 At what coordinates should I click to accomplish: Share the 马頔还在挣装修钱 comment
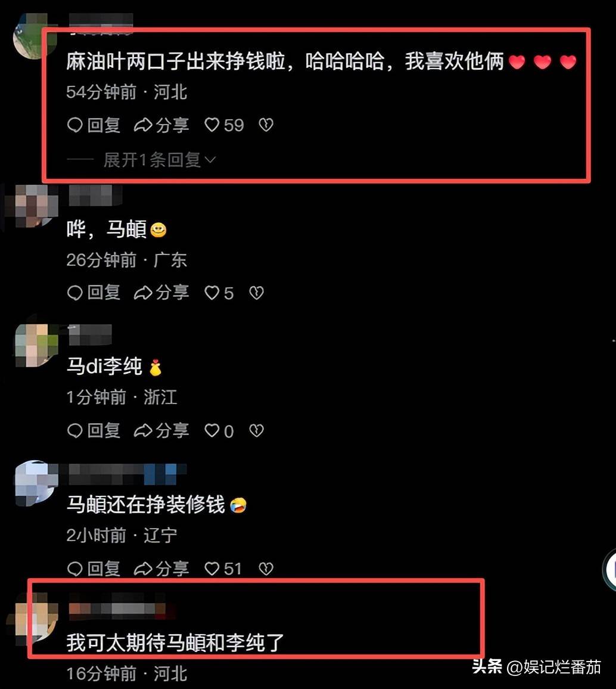click(x=161, y=569)
